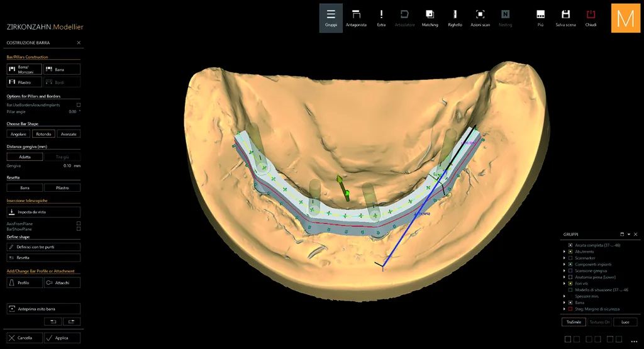The width and height of the screenshot is (644, 349).
Task: Toggle visibility of Componenti impianti group
Action: tap(570, 264)
